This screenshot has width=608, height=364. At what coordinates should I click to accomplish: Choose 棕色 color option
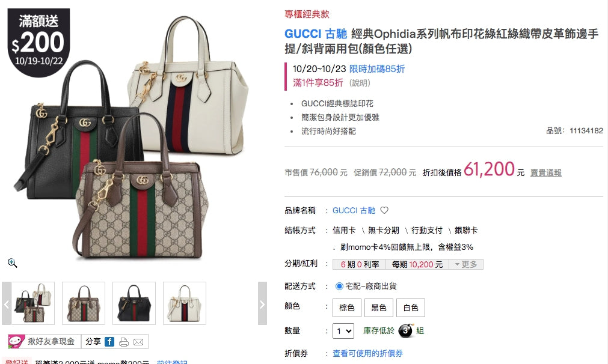click(x=347, y=308)
